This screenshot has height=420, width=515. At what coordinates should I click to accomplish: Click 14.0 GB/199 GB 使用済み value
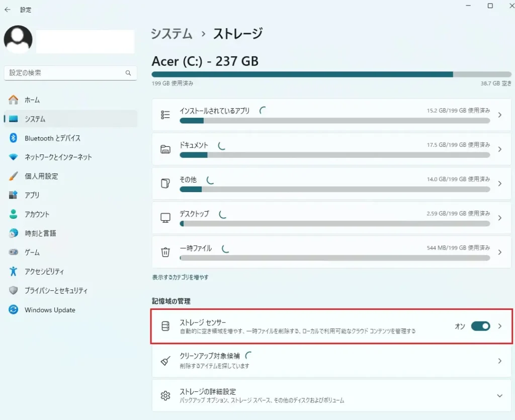[458, 179]
